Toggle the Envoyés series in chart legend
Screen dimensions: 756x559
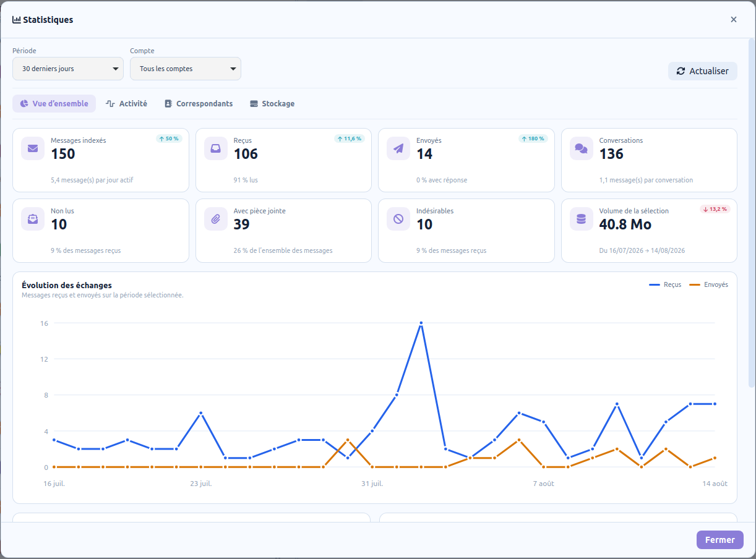[x=708, y=284]
